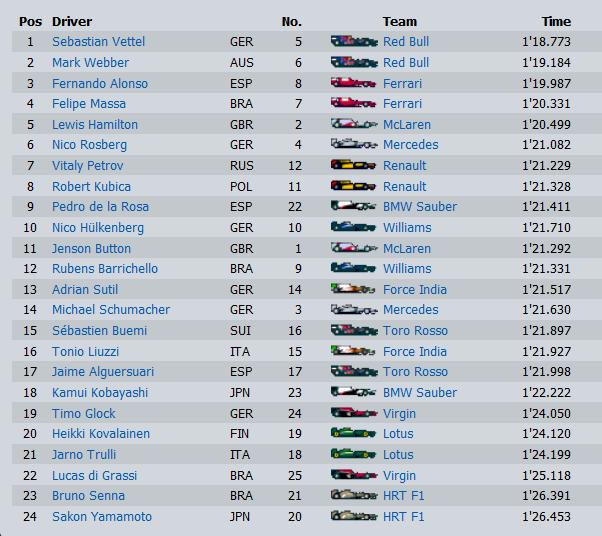Screen dimensions: 602x536
Task: Select the Kamui Kobayashi driver link
Action: [100, 393]
